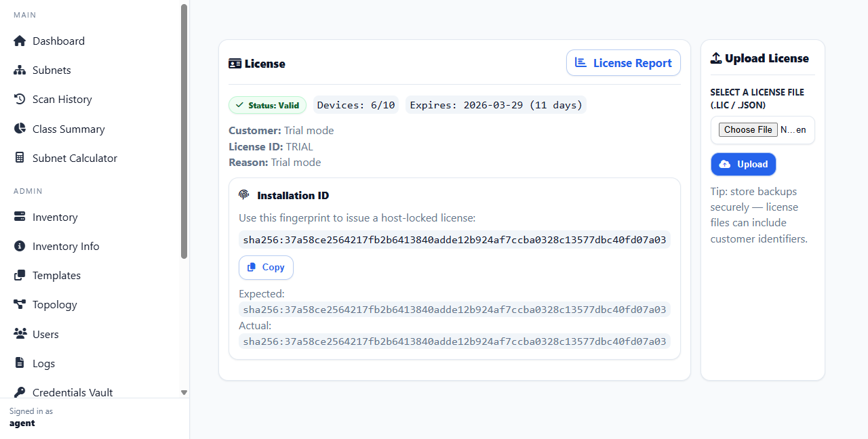Copy the installation fingerprint
This screenshot has height=439, width=868.
[266, 267]
